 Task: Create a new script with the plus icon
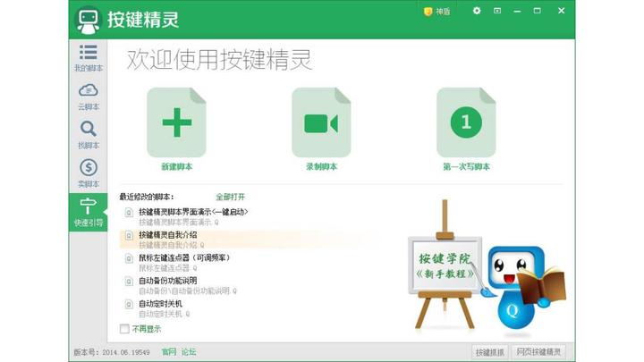click(176, 122)
